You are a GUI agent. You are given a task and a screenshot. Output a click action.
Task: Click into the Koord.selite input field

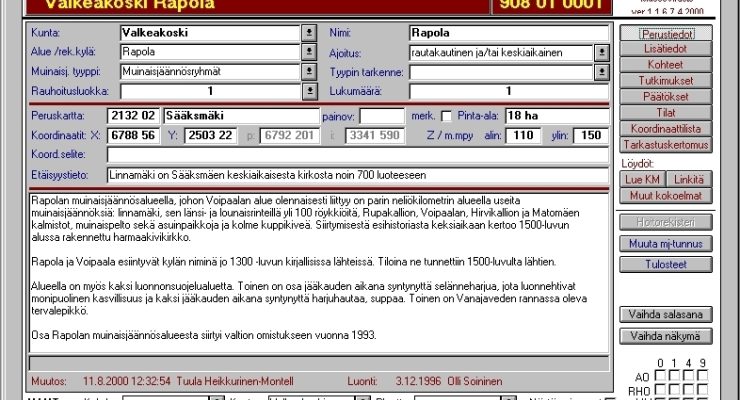point(357,154)
